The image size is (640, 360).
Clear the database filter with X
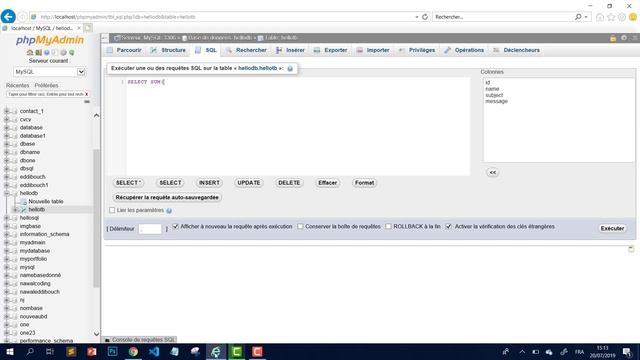pos(87,94)
